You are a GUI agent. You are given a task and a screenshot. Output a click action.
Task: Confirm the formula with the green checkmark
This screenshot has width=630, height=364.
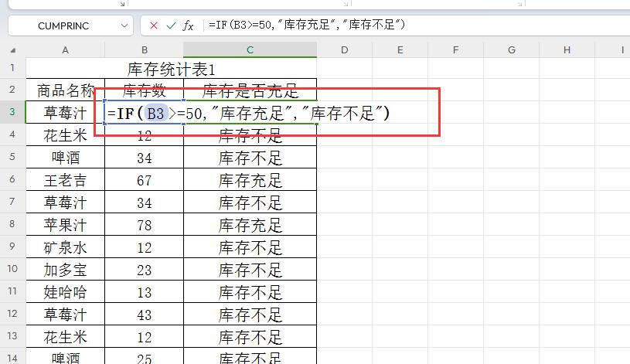click(x=171, y=26)
